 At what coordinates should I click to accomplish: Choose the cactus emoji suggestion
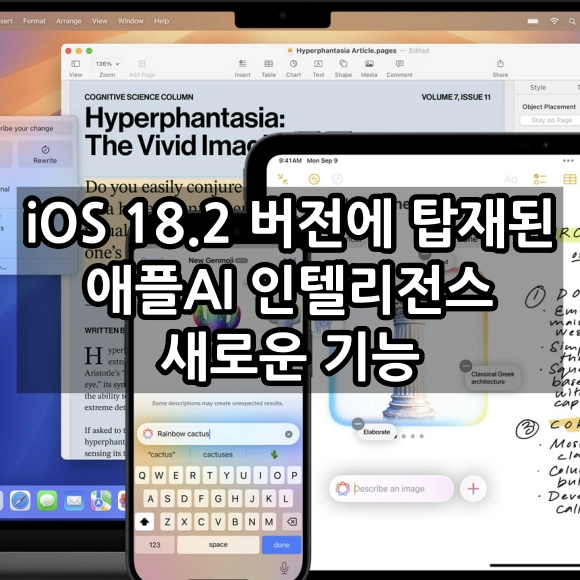coord(274,455)
